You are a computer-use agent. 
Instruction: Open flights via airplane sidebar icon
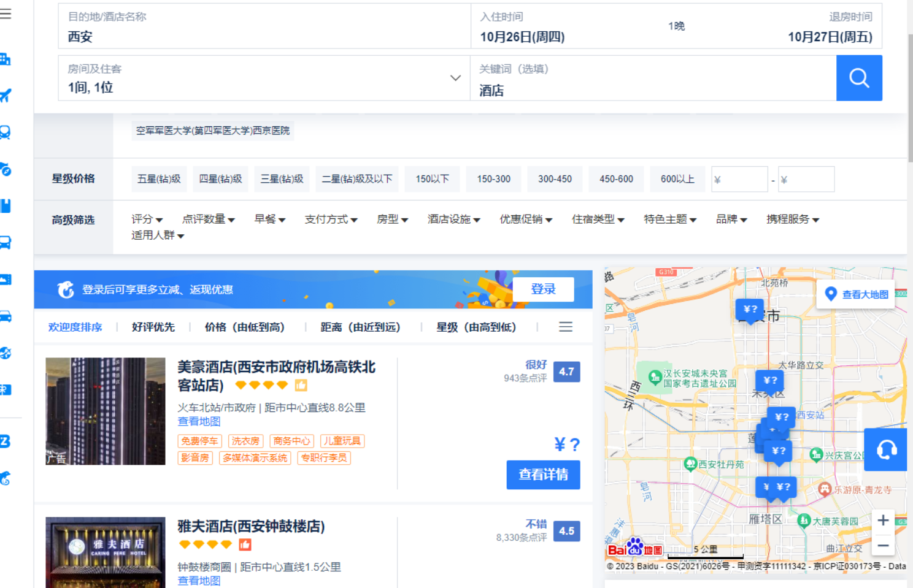(6, 96)
